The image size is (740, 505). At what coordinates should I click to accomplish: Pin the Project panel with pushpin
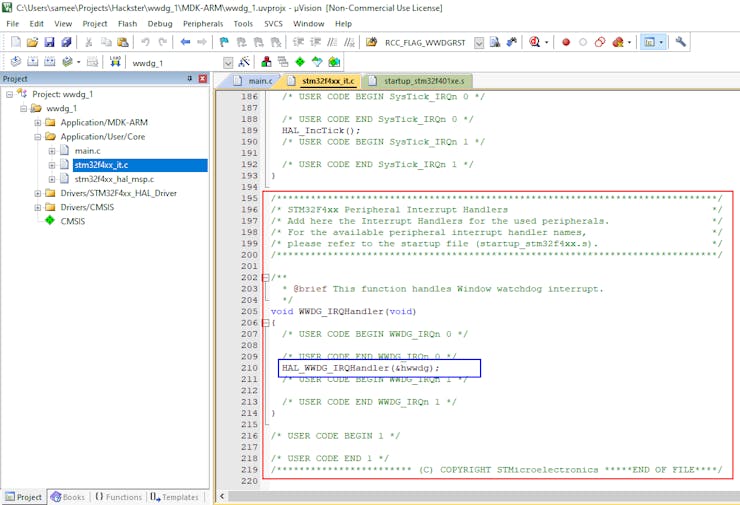tap(190, 79)
